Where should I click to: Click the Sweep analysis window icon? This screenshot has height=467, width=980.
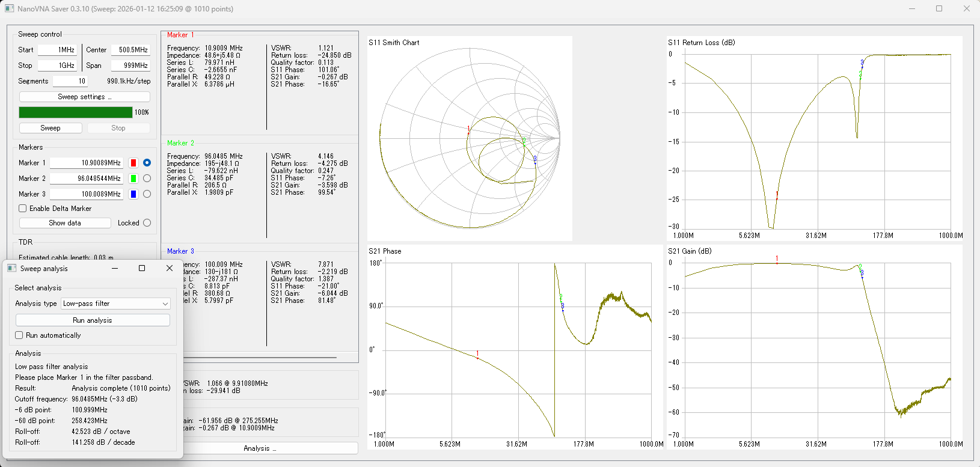point(11,269)
